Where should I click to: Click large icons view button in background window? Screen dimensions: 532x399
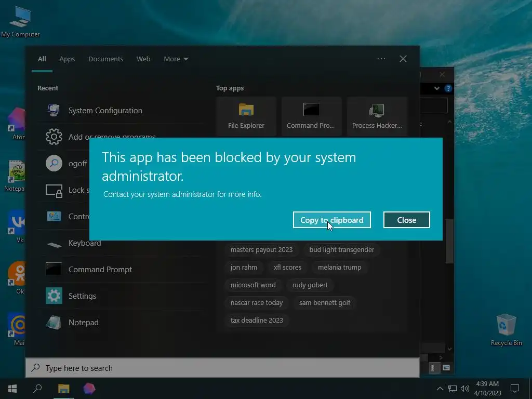pos(446,368)
